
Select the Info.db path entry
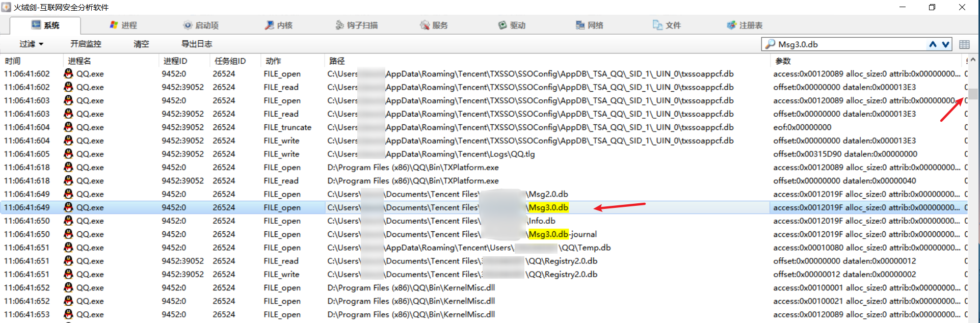coord(441,221)
